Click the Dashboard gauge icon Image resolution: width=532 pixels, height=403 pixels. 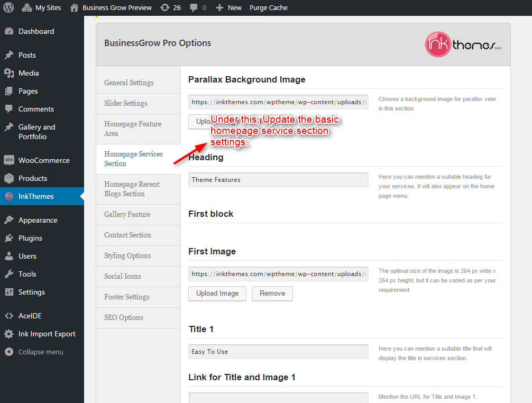click(9, 31)
